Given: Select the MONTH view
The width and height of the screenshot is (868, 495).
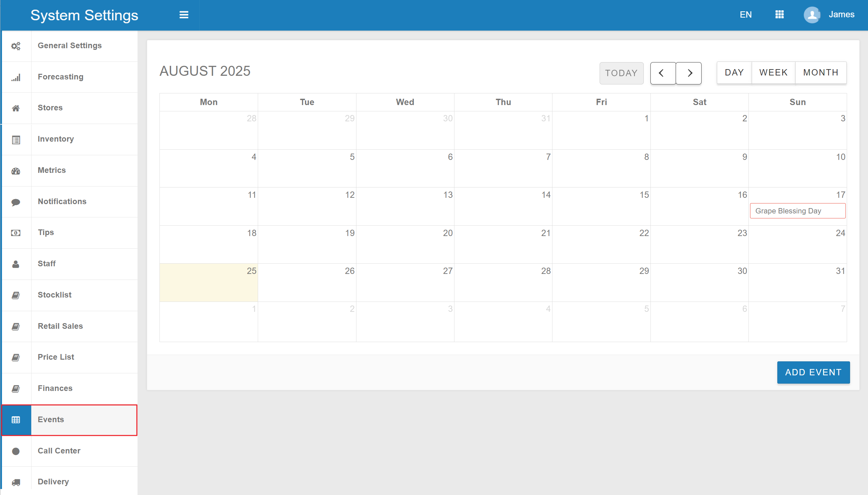Looking at the screenshot, I should pos(820,72).
